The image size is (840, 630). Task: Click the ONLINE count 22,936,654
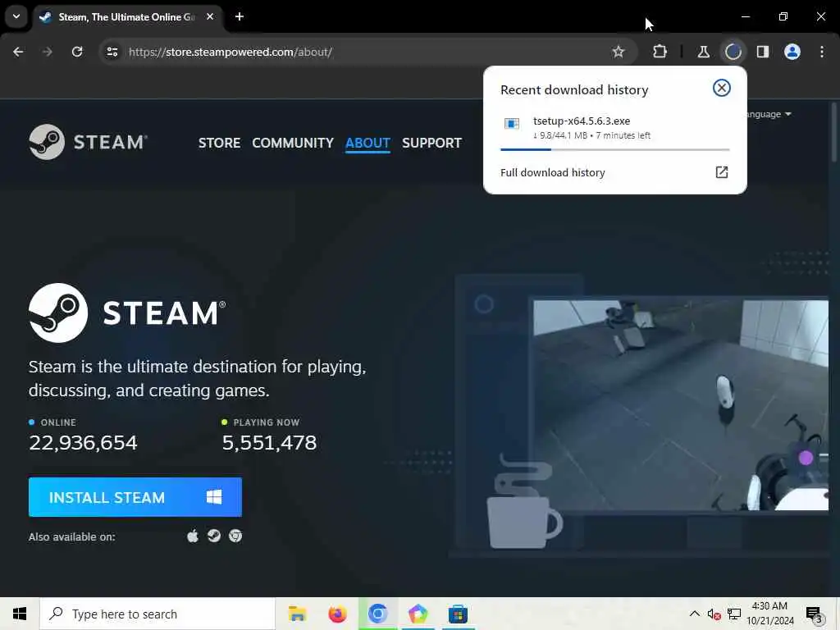pyautogui.click(x=83, y=442)
